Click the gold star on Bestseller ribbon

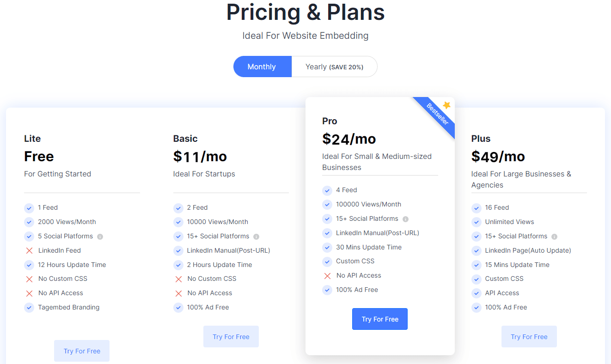coord(446,105)
